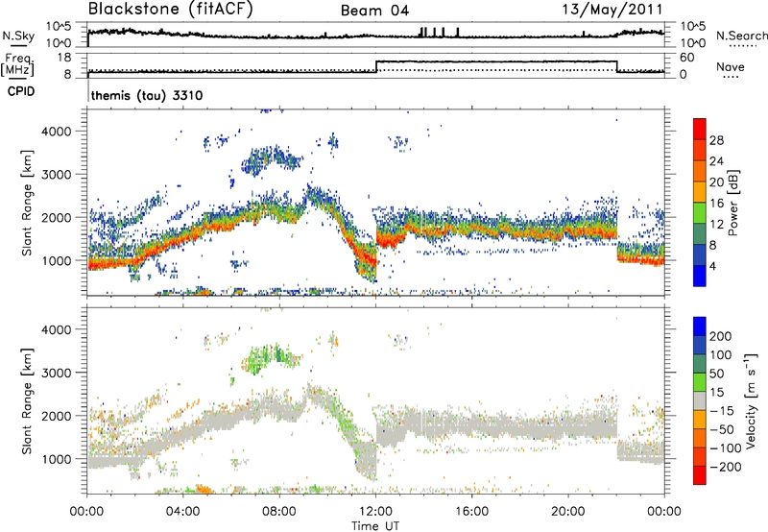The height and width of the screenshot is (532, 768).
Task: Click the -100 label on Velocity colorbar
Action: (x=726, y=448)
